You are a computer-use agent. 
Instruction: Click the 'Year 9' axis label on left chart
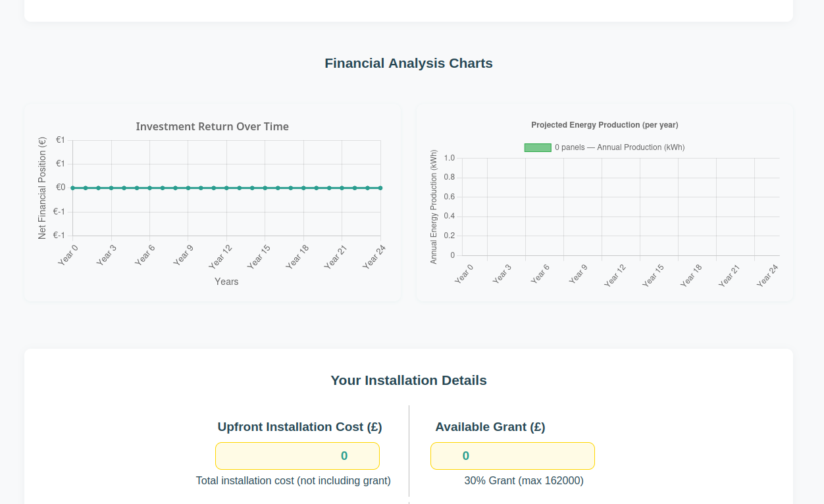coord(183,256)
